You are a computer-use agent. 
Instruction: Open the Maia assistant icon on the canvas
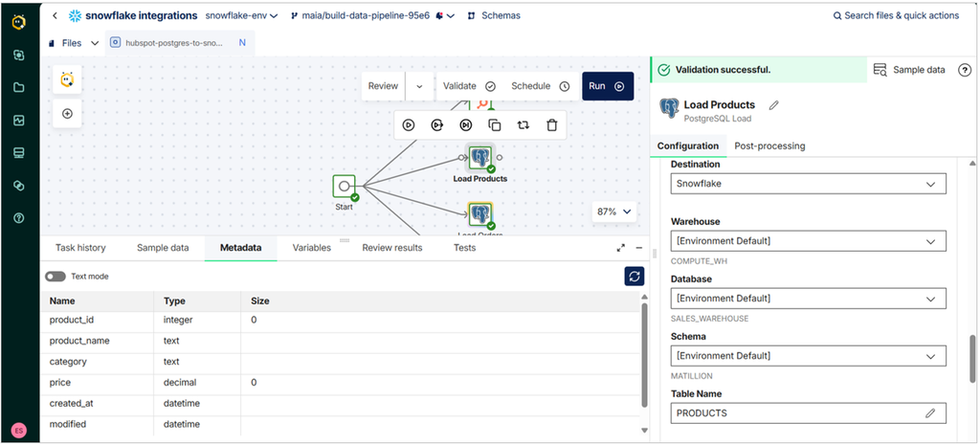click(67, 79)
